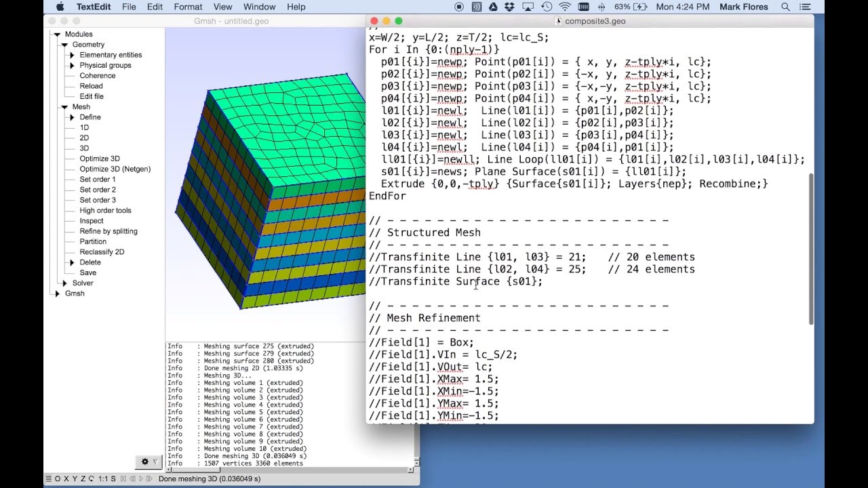The width and height of the screenshot is (868, 488).
Task: Set view to Y axis in Gmsh
Action: coord(75,479)
